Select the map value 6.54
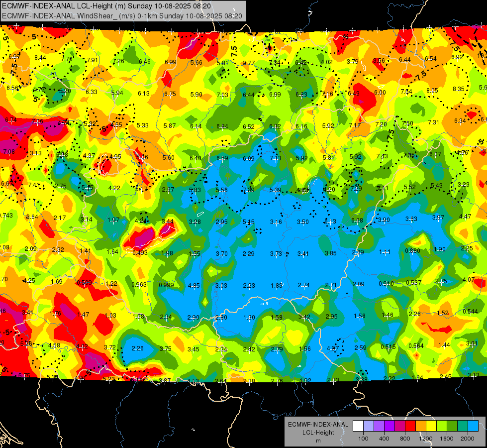This screenshot has width=487, height=448. [431, 59]
